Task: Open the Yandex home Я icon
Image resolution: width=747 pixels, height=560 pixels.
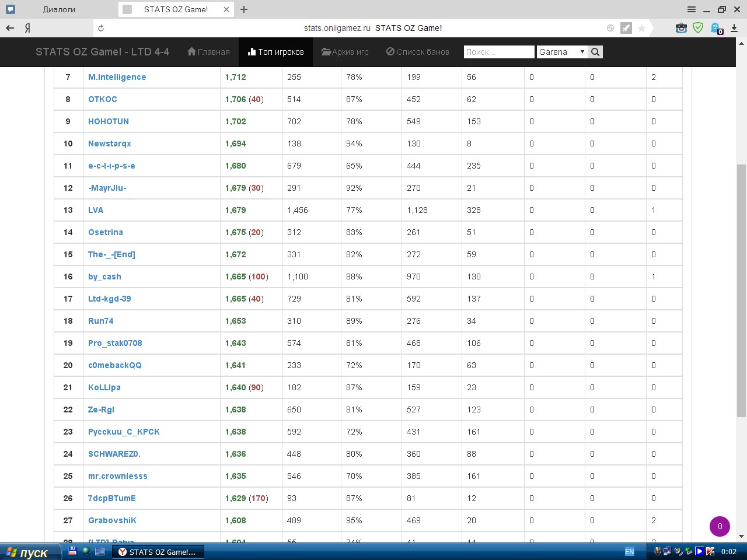Action: [x=27, y=28]
